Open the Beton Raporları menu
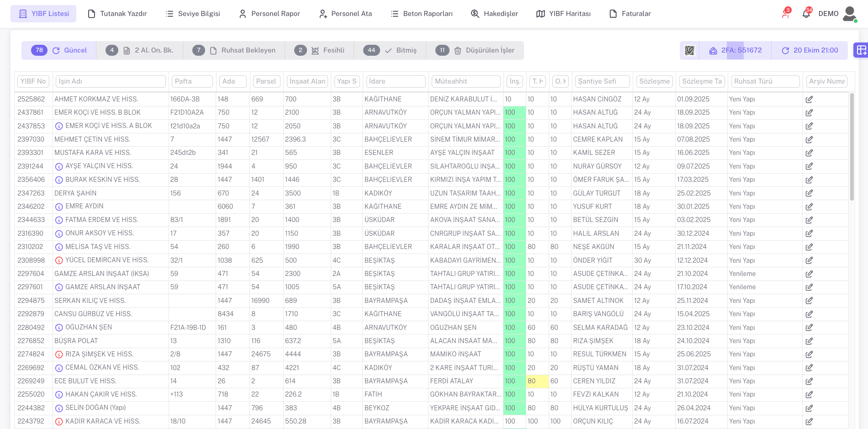This screenshot has width=868, height=429. point(422,14)
